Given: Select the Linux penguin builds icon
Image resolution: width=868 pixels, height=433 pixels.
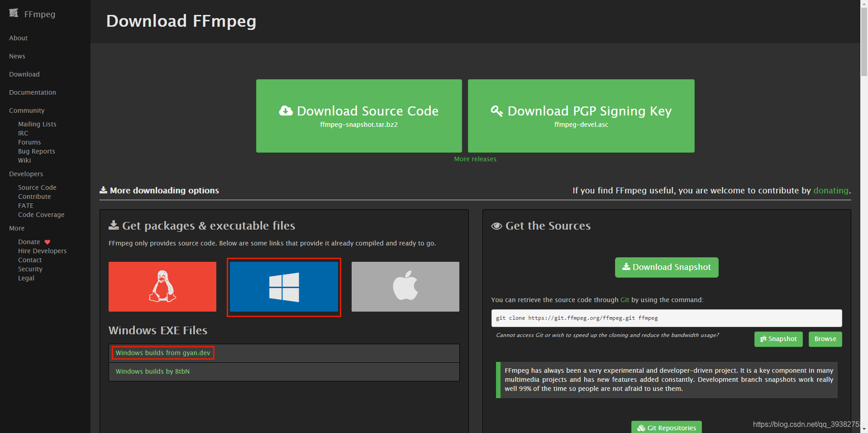Looking at the screenshot, I should pyautogui.click(x=162, y=286).
